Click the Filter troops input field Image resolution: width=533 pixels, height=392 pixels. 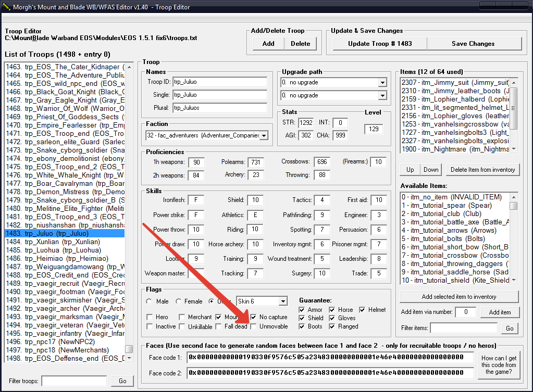click(x=74, y=381)
